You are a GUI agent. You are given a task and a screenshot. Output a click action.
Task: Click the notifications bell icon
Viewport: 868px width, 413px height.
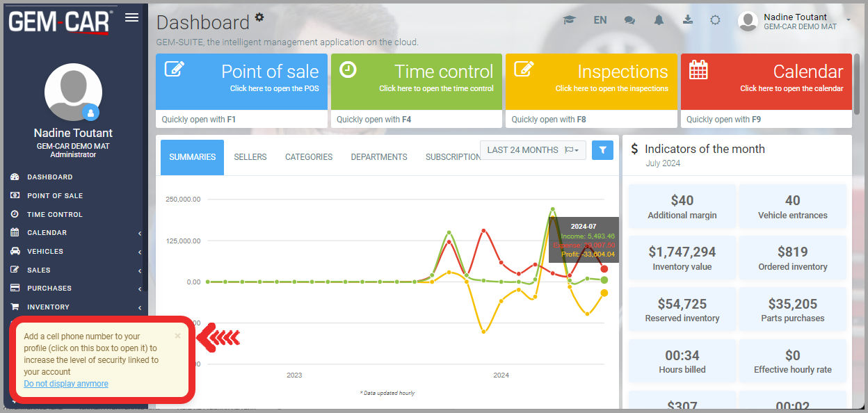(659, 20)
